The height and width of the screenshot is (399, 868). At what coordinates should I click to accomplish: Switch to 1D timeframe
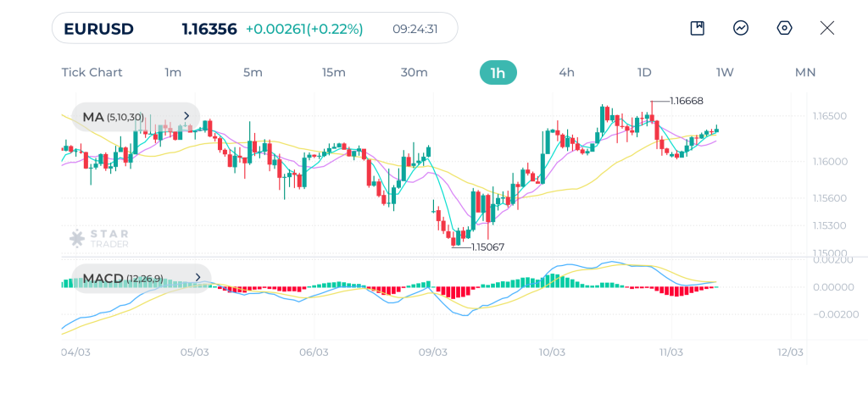pos(644,73)
